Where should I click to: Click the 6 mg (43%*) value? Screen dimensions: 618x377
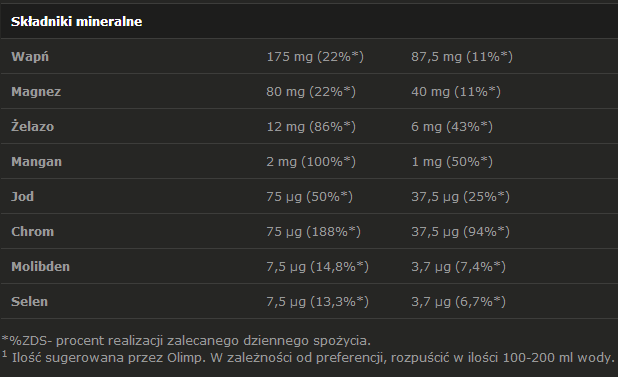tap(452, 127)
